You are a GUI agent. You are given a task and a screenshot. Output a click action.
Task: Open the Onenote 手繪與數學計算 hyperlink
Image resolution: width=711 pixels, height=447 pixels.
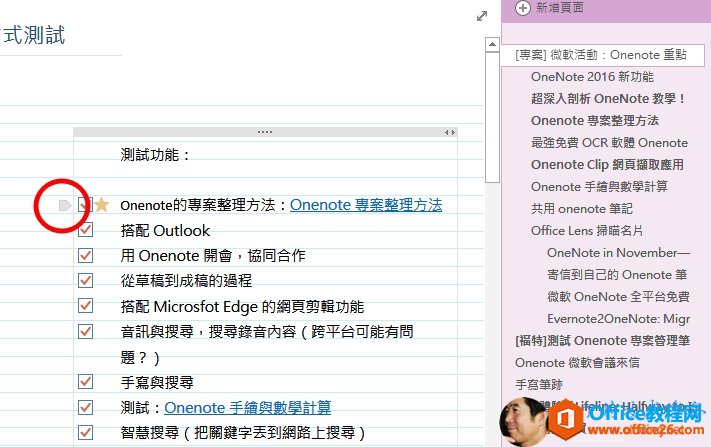point(248,408)
